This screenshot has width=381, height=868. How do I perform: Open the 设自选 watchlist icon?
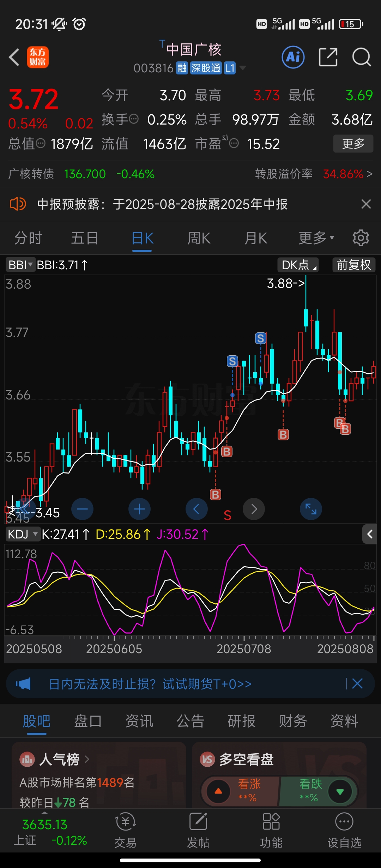[344, 830]
